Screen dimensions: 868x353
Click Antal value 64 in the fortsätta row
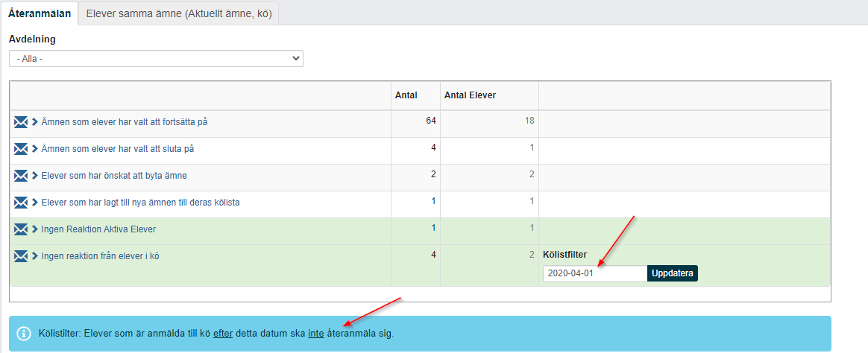pos(431,121)
